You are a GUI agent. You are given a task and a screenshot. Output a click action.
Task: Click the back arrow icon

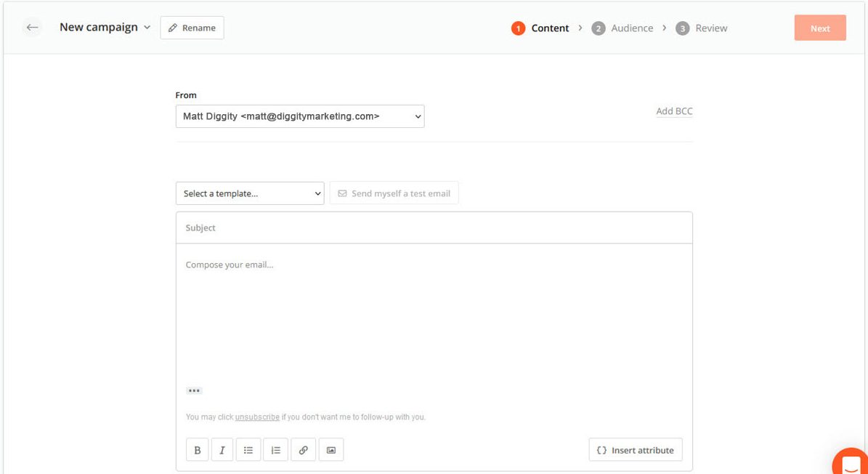click(32, 28)
